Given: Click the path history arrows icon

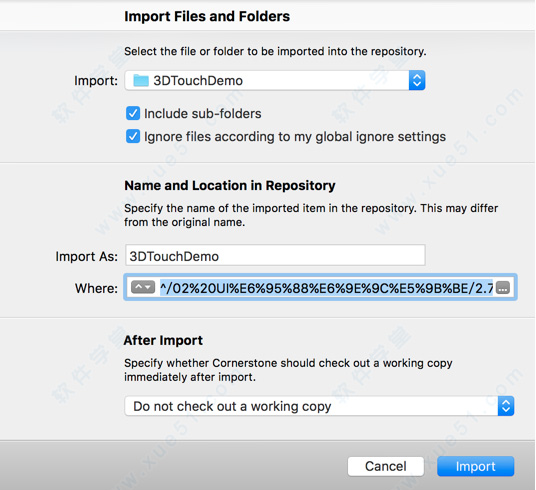Looking at the screenshot, I should (x=143, y=288).
